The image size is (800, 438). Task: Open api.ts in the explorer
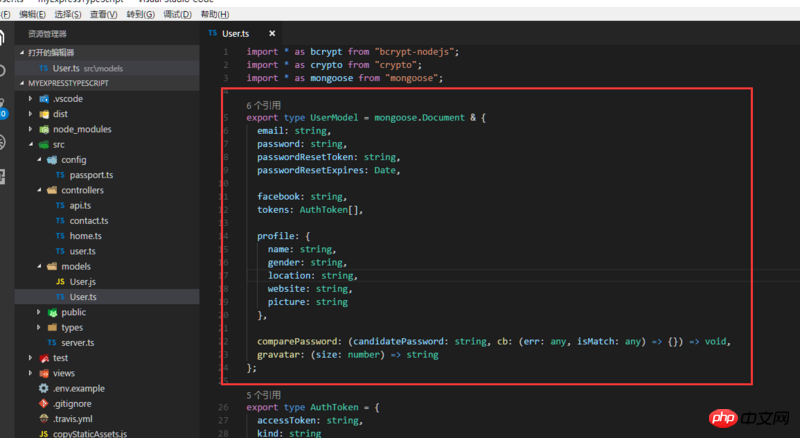pos(80,205)
